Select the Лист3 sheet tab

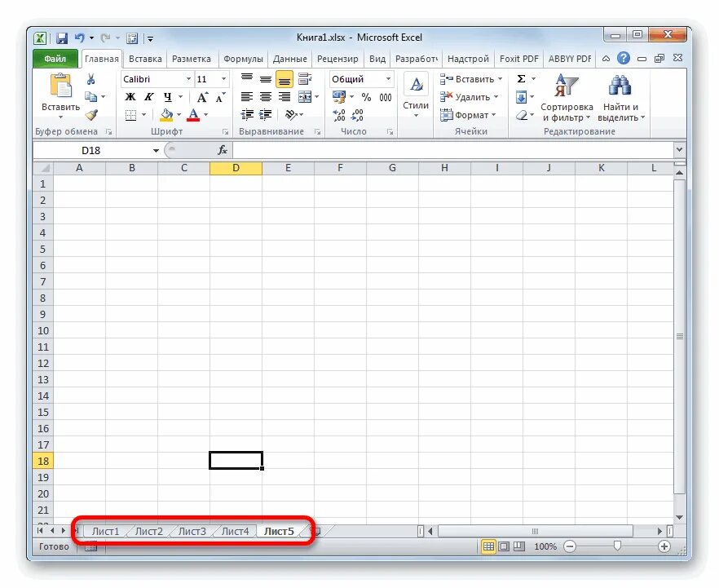(x=192, y=532)
